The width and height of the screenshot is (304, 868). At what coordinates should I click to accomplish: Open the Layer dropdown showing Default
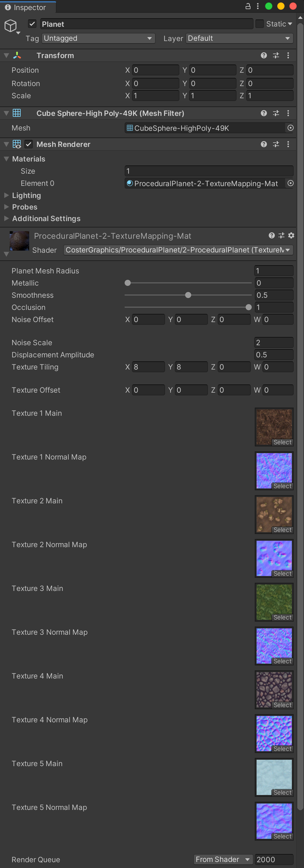point(239,38)
